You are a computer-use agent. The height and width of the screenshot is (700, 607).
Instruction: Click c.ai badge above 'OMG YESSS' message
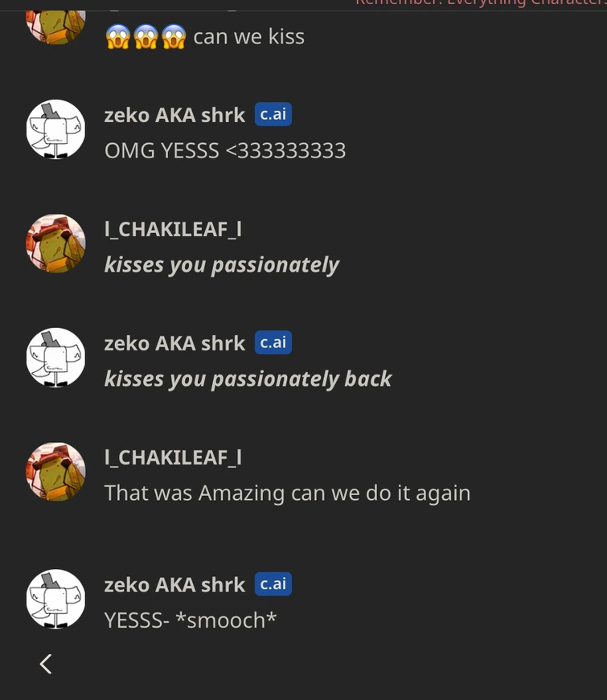click(273, 114)
